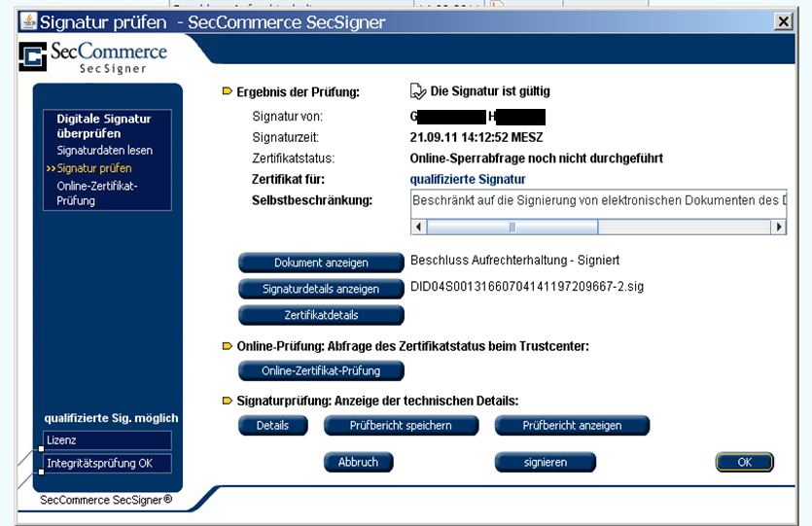Screen dimensions: 812x526
Task: Click arrow marker beside Signaturprüfung heading
Action: click(x=228, y=401)
